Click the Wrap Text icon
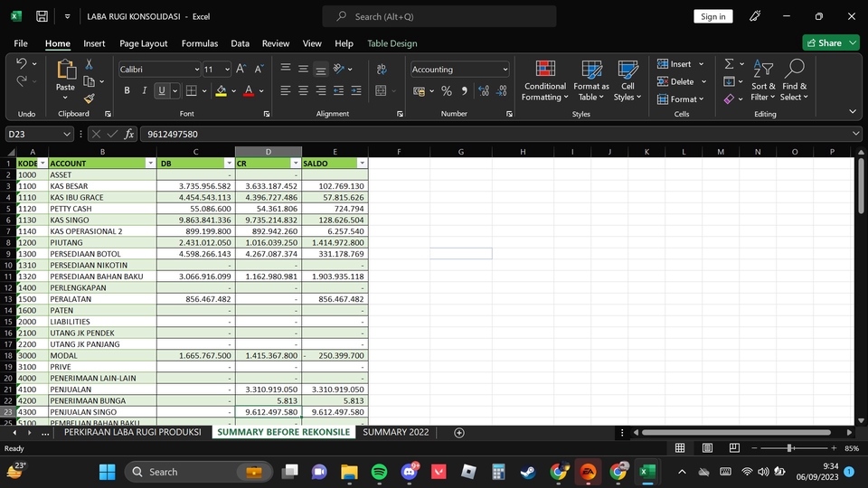 [382, 70]
